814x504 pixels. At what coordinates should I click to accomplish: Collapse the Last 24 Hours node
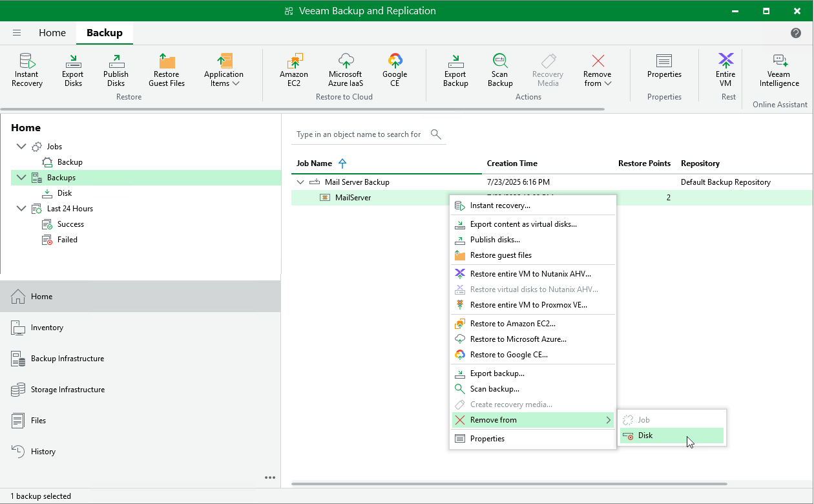point(21,209)
